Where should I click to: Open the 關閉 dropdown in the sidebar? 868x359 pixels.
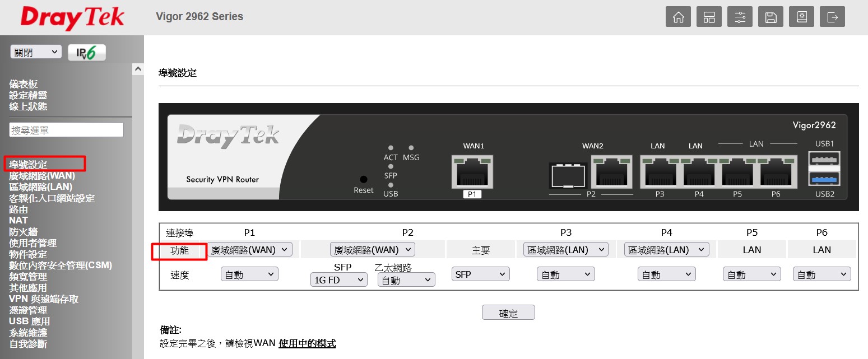point(36,52)
